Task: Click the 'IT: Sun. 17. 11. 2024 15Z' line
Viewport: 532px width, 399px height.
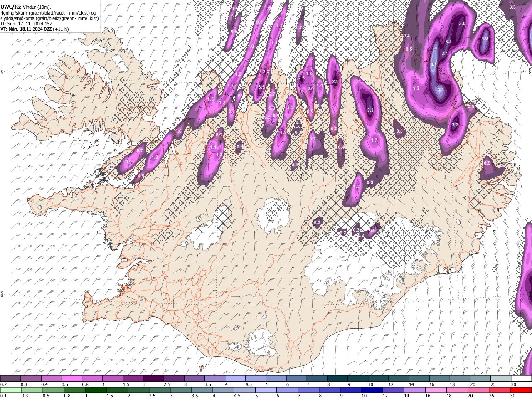Action: 26,24
